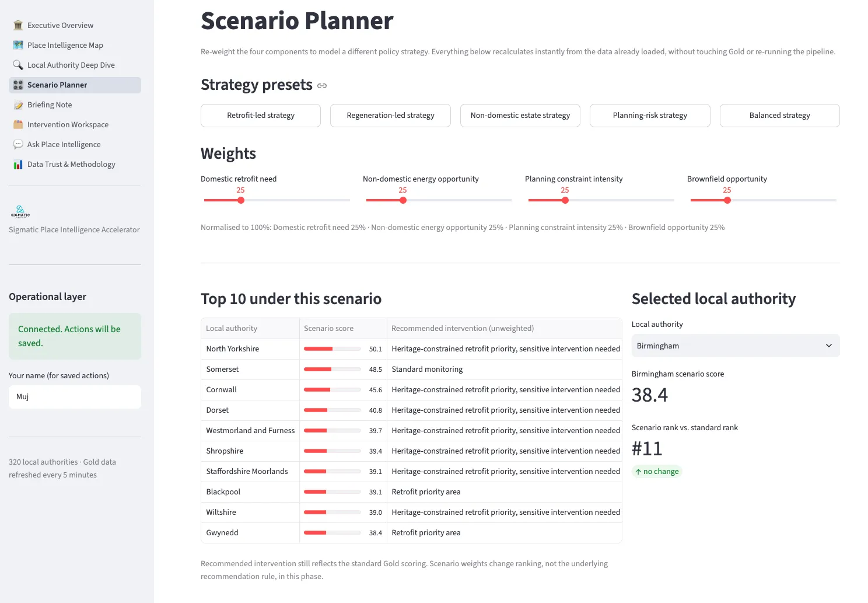The width and height of the screenshot is (868, 603).
Task: Click the Data Trust bar chart icon
Action: [x=18, y=164]
